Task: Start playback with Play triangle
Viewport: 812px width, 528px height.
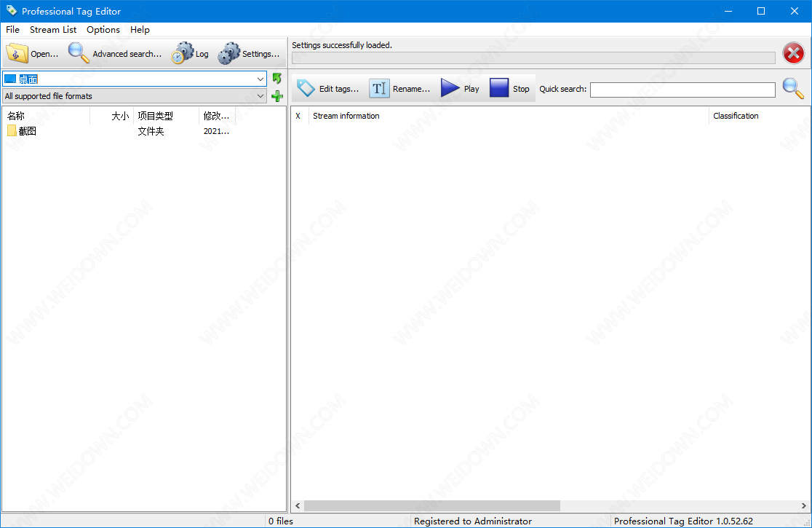Action: click(x=450, y=88)
